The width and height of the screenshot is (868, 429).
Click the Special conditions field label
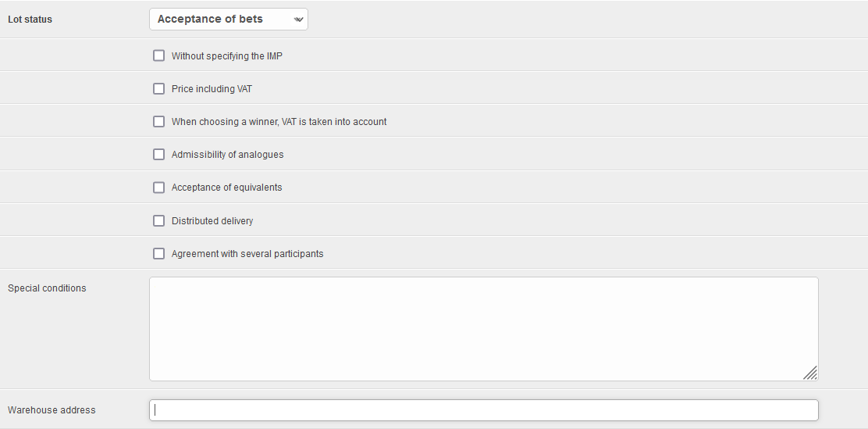point(47,288)
